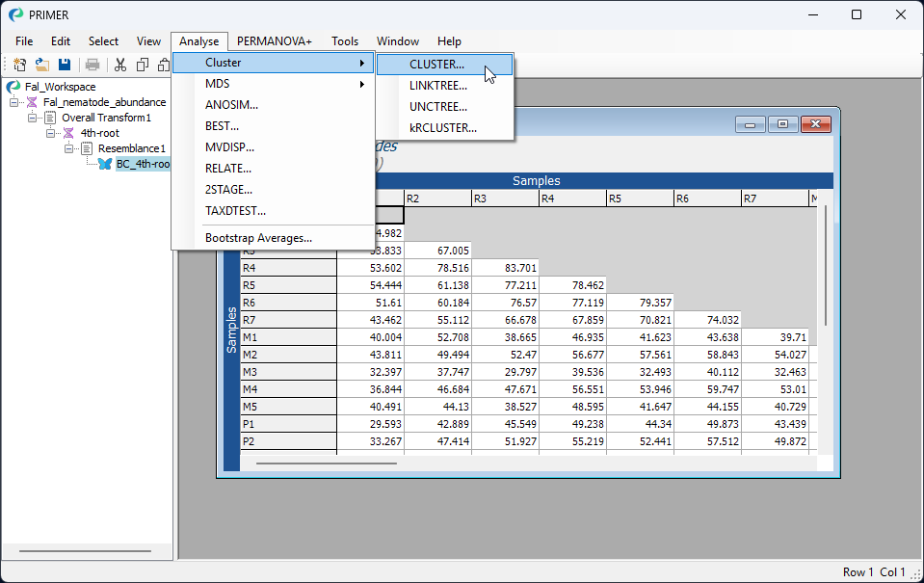Open the PERMANOVA+ menu
Image resolution: width=924 pixels, height=583 pixels.
[x=275, y=41]
